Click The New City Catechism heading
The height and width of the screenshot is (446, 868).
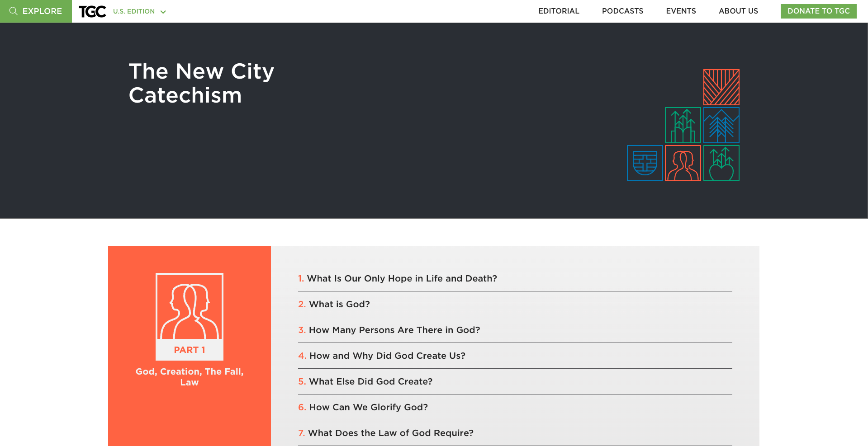(201, 83)
